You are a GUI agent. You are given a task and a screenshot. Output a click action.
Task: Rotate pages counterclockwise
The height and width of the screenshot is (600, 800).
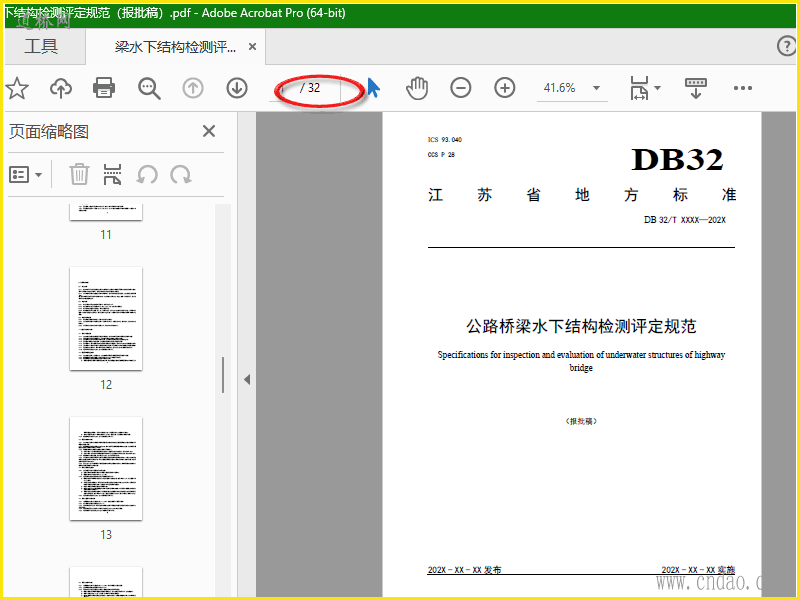click(147, 175)
